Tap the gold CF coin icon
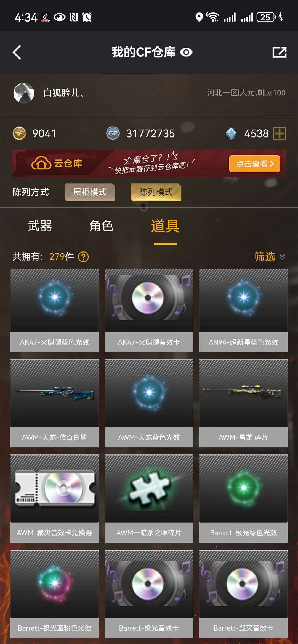 19,133
